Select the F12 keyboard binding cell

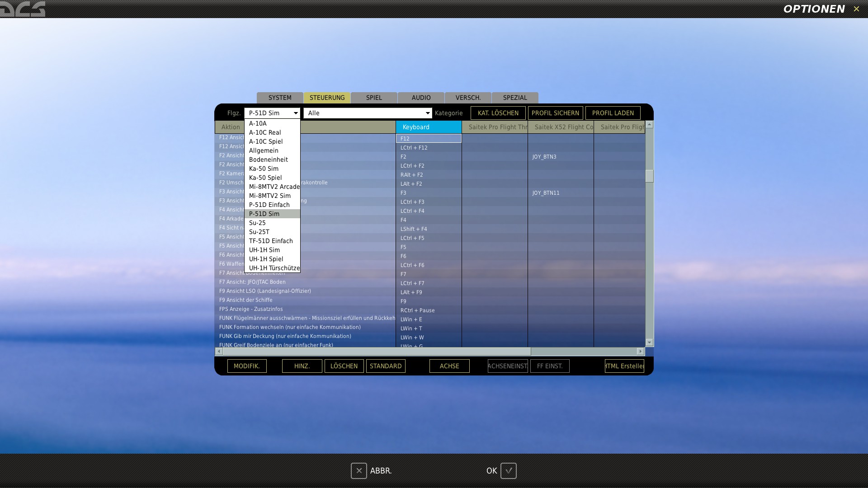[429, 139]
